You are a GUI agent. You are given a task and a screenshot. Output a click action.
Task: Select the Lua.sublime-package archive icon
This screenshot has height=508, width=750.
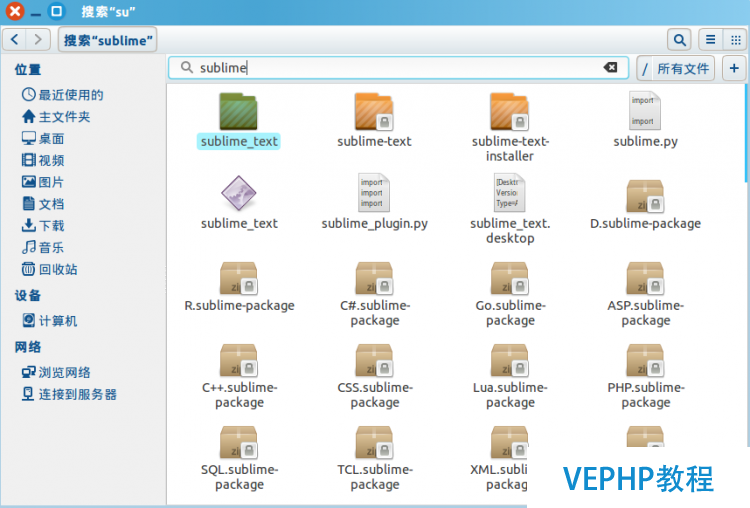click(x=509, y=360)
